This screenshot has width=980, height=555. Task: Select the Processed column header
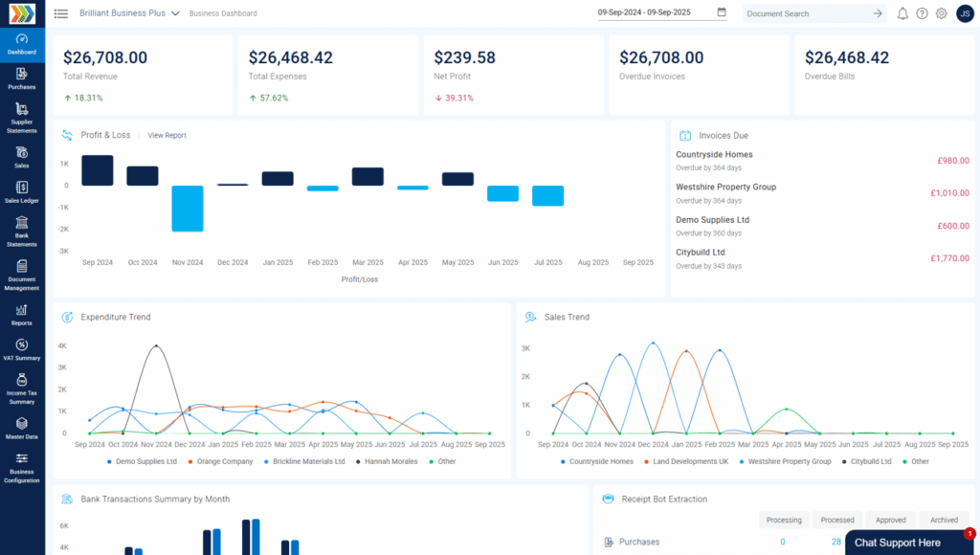click(837, 520)
